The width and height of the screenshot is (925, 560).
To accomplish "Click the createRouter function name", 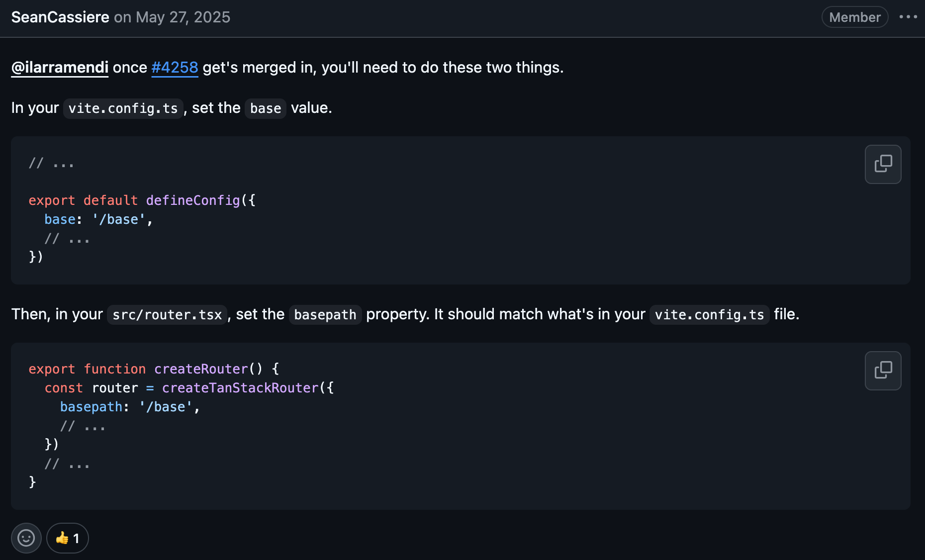I will [201, 369].
